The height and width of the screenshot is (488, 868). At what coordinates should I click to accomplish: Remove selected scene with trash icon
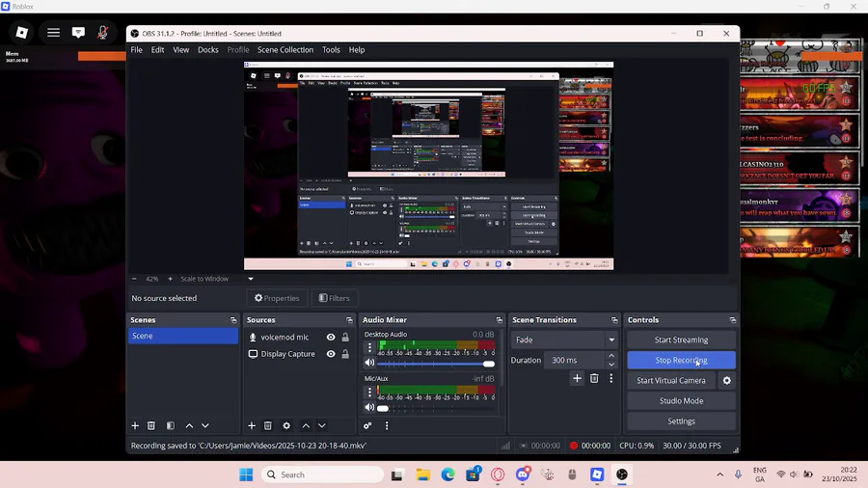point(151,425)
